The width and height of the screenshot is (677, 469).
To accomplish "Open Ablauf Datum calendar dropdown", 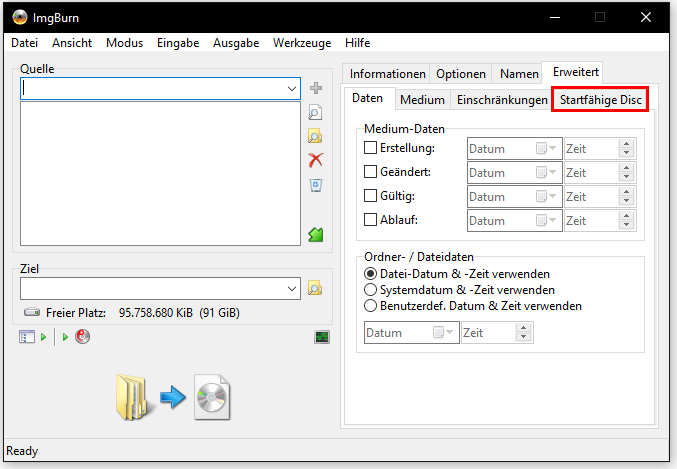I will (546, 221).
